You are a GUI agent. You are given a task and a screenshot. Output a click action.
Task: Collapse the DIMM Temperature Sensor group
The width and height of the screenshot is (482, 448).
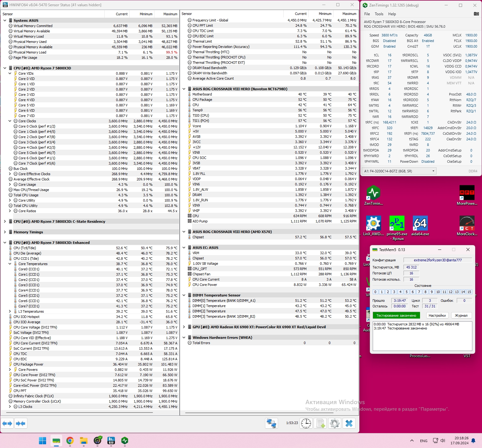(184, 295)
